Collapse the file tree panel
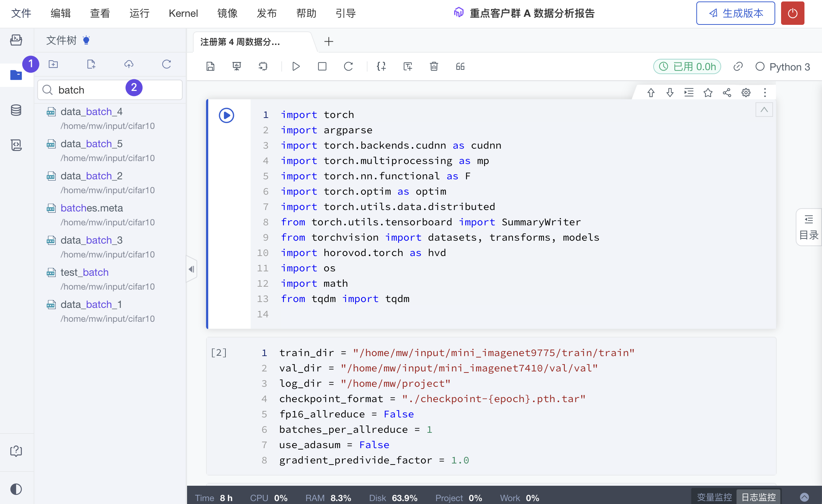This screenshot has width=822, height=504. [x=191, y=269]
